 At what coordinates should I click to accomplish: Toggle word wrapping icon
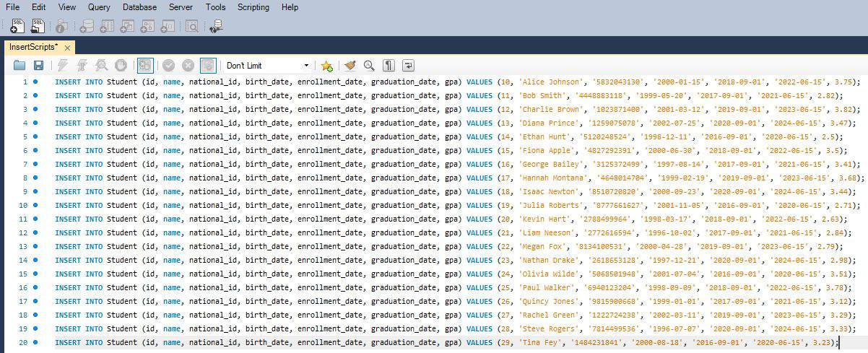pos(408,66)
